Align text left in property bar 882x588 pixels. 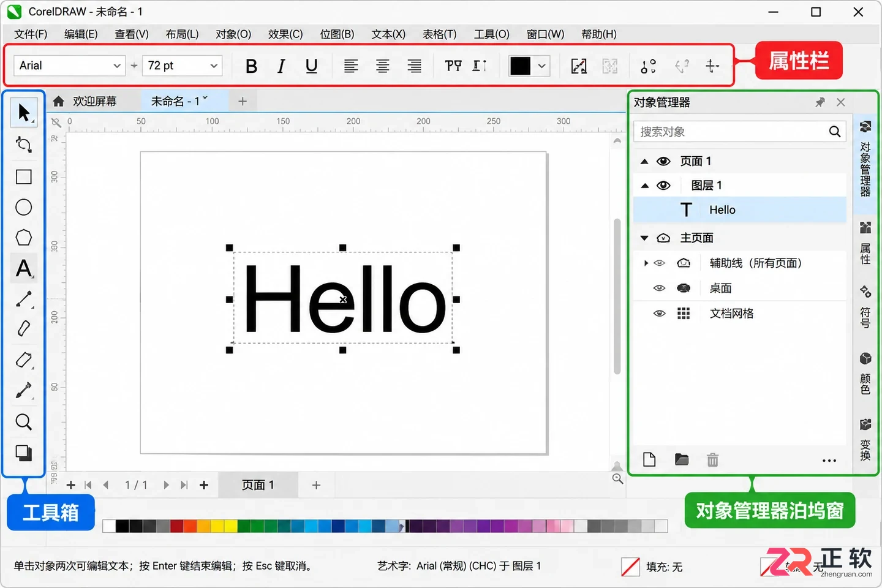(351, 66)
